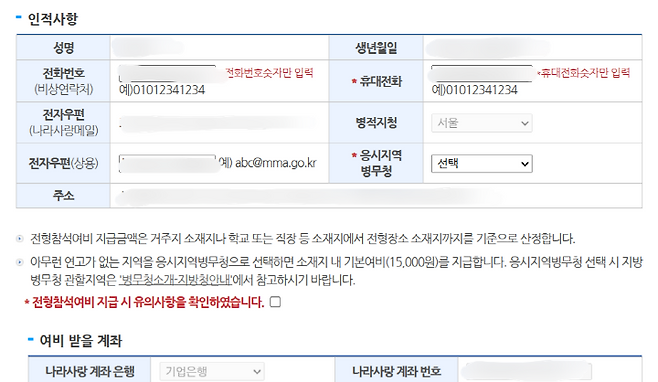Screen dimensions: 658x382
Task: Click the 인적사항 section heading
Action: [x=52, y=19]
